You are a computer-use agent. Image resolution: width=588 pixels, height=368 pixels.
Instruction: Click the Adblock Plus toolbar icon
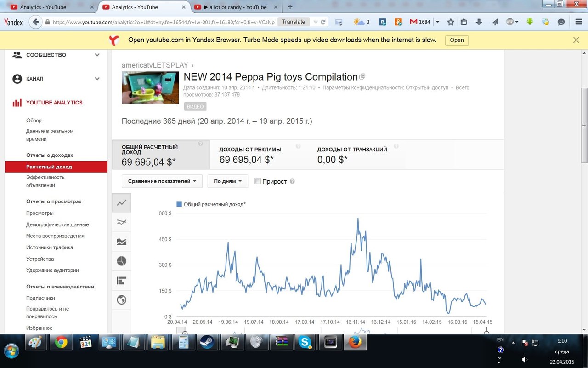(x=510, y=22)
